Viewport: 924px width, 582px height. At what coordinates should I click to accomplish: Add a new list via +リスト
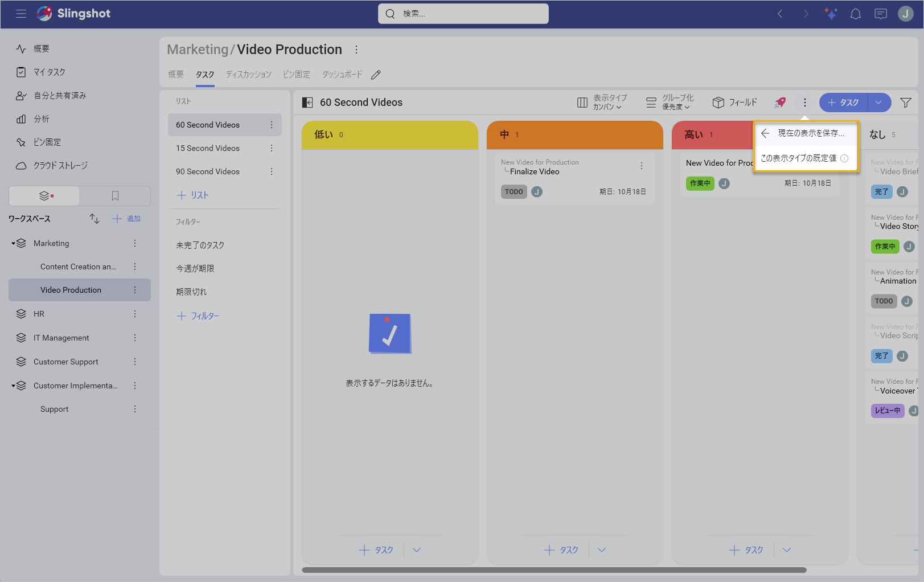(194, 195)
